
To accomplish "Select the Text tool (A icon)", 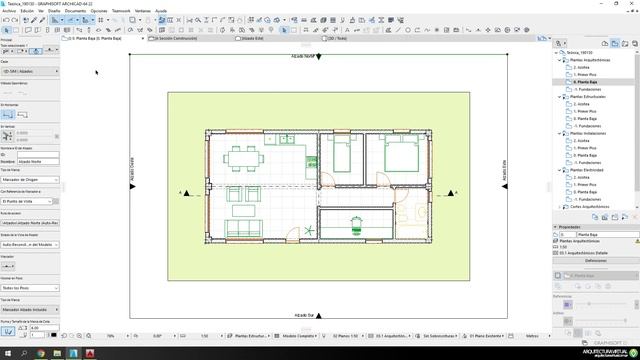I will point(347,30).
